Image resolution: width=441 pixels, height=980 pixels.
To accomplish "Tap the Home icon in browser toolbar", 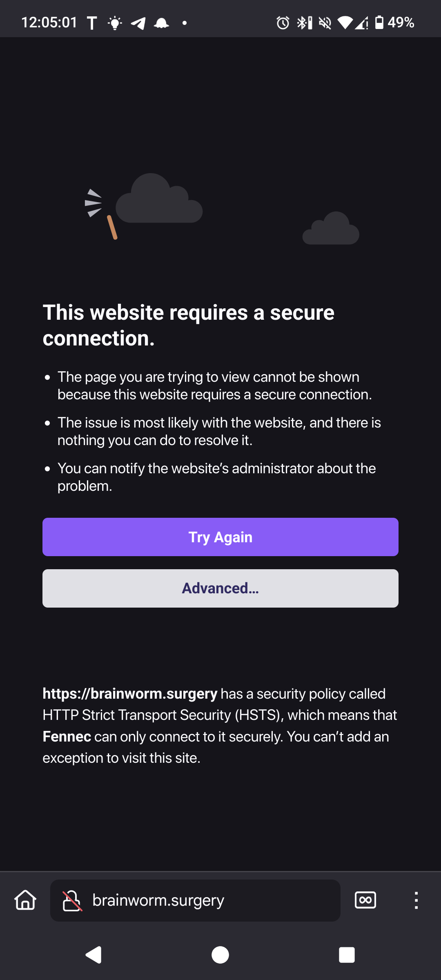I will (25, 900).
